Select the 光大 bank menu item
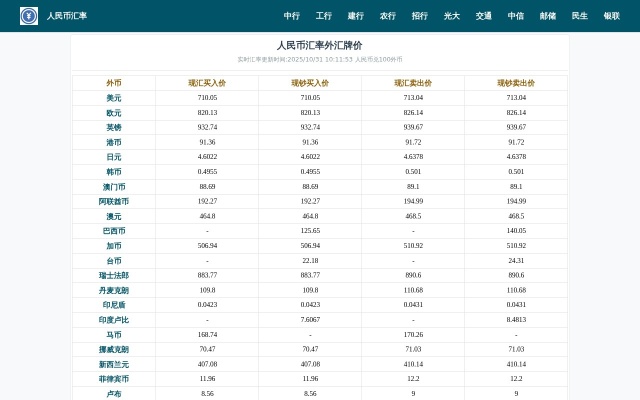 point(452,16)
